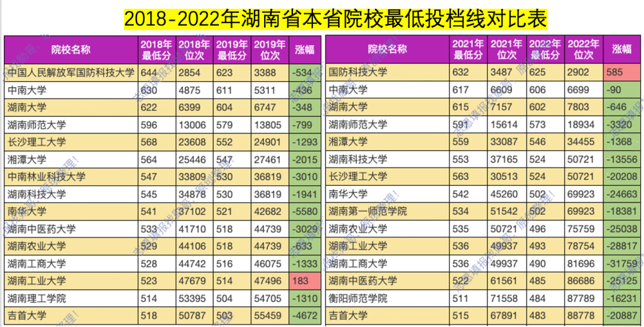The image size is (644, 327).
Task: Select the rank cell 13805
Action: pos(270,124)
